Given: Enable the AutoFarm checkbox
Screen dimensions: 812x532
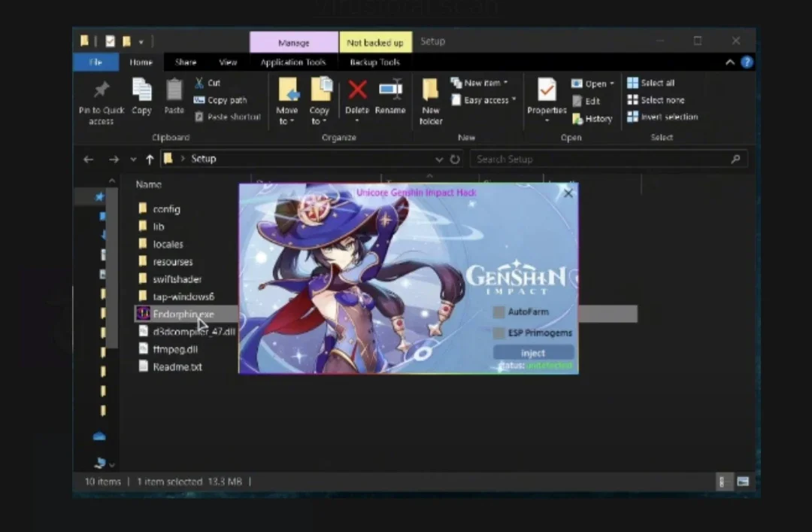Looking at the screenshot, I should coord(498,312).
